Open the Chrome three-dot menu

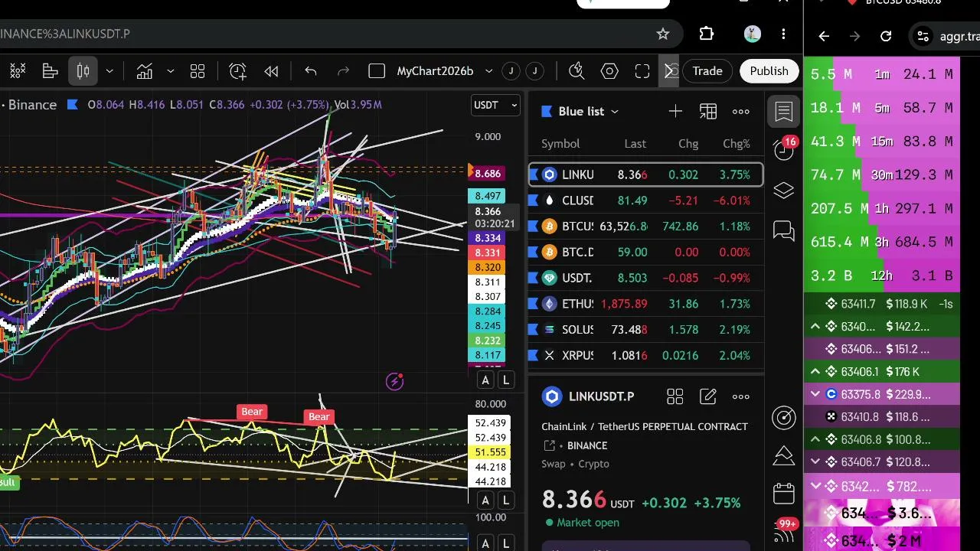pyautogui.click(x=783, y=34)
